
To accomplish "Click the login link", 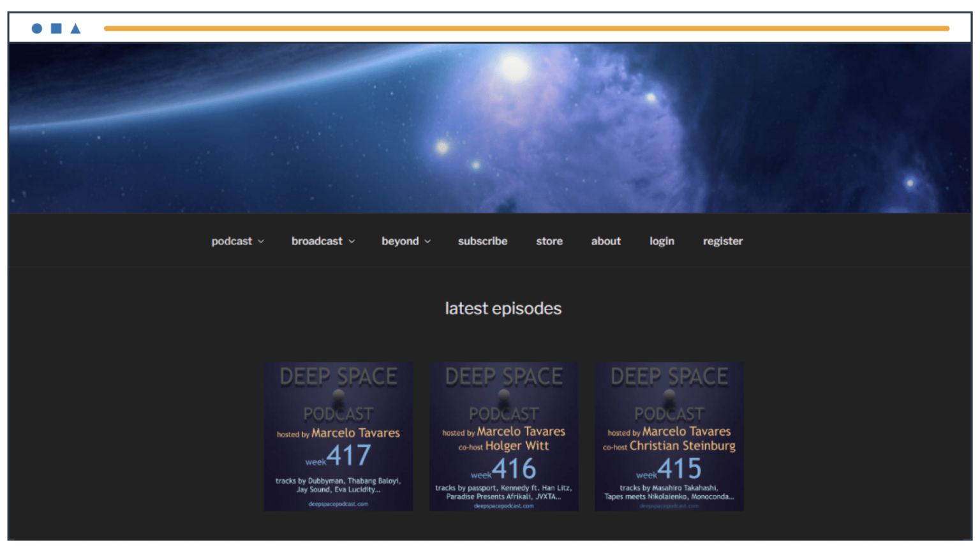I will coord(662,241).
